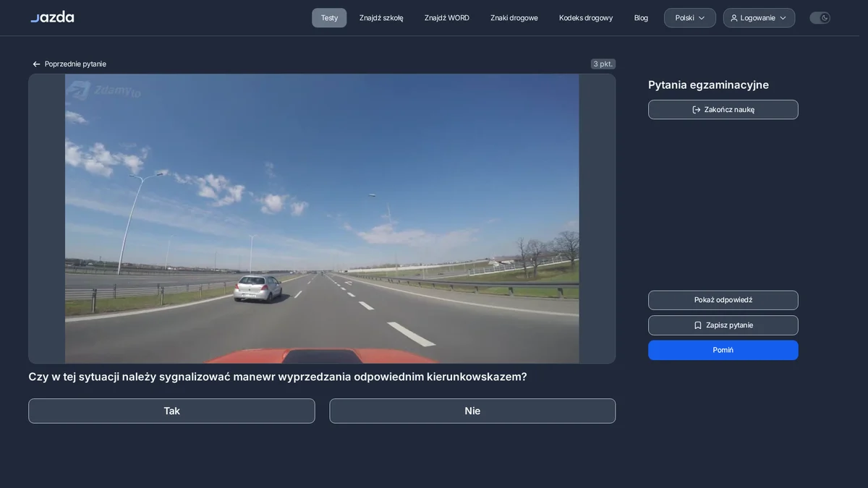Open Kodeks drogowy section

click(x=586, y=18)
